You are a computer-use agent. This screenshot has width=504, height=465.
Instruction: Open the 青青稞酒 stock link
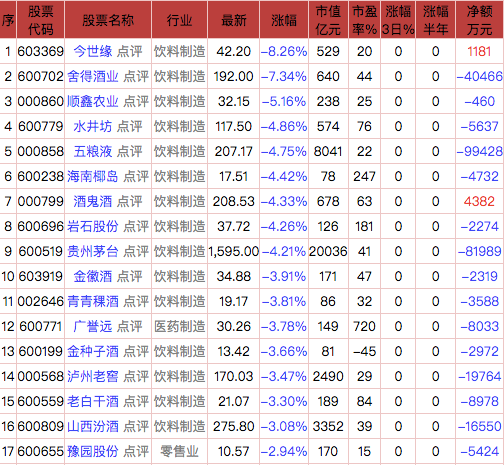pyautogui.click(x=93, y=301)
